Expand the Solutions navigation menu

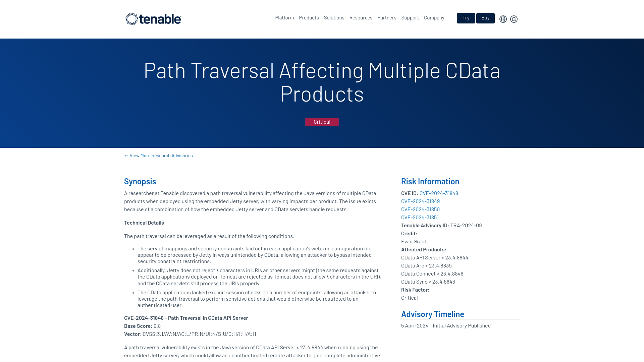tap(334, 18)
